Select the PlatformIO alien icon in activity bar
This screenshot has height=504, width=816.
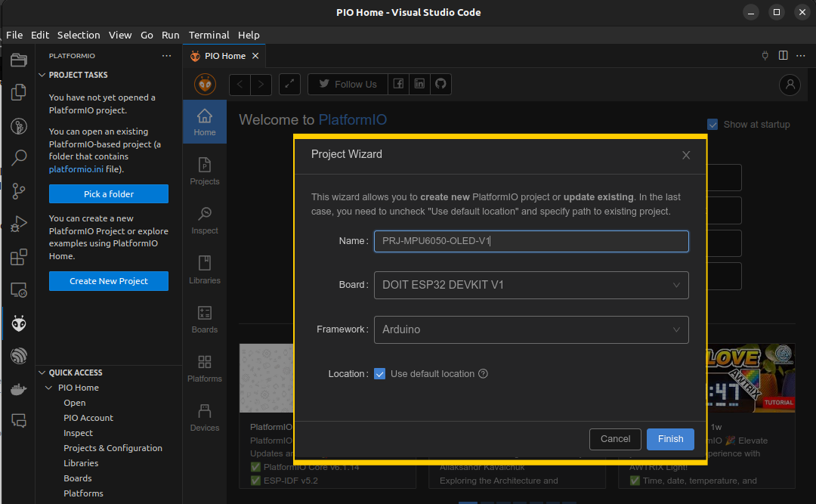click(19, 323)
